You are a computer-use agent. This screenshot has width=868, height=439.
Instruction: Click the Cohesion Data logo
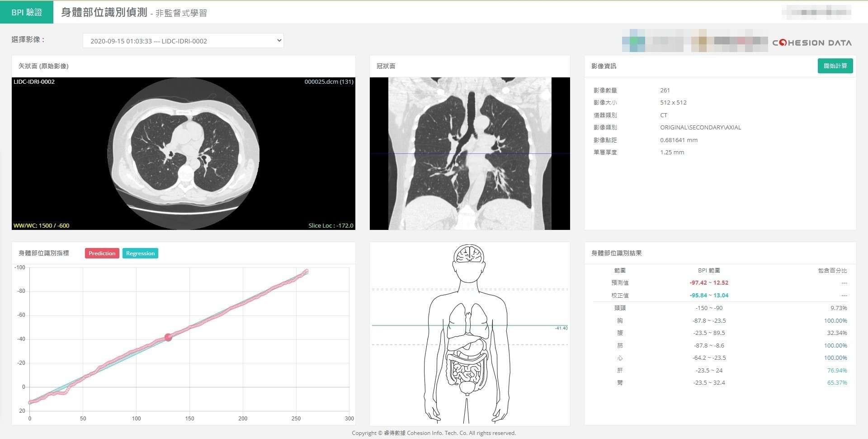[812, 43]
